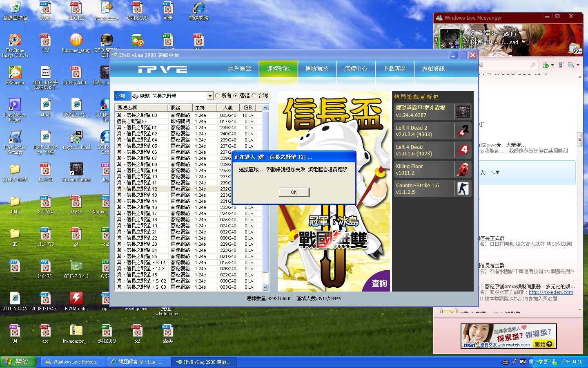The height and width of the screenshot is (368, 588).
Task: Open the HWMonitor desktop shortcut
Action: click(x=76, y=299)
